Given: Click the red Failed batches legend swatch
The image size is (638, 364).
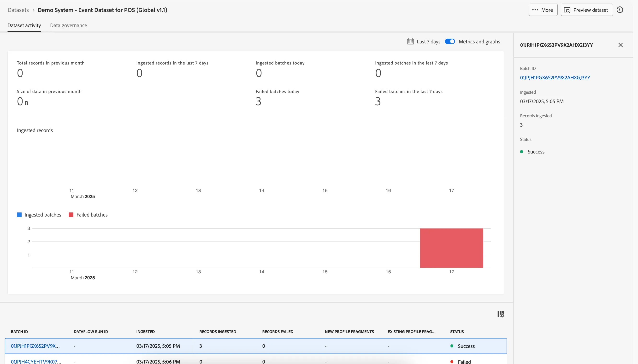Looking at the screenshot, I should [x=71, y=215].
